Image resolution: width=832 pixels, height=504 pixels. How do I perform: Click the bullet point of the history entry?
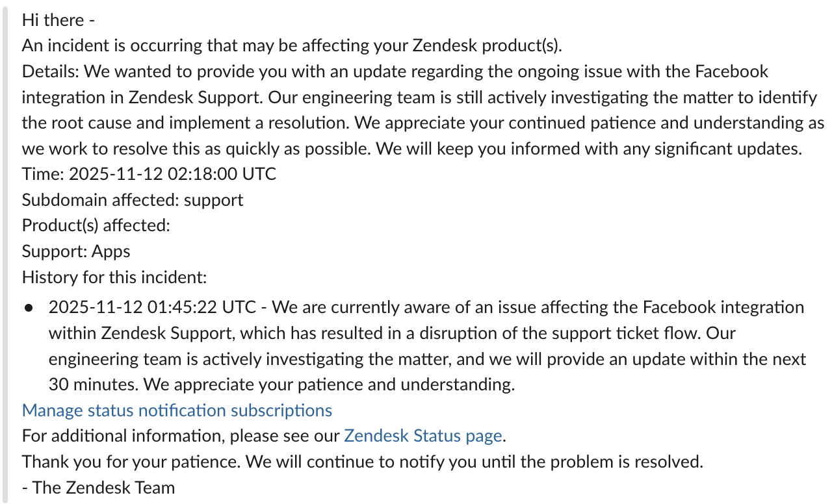click(x=29, y=307)
